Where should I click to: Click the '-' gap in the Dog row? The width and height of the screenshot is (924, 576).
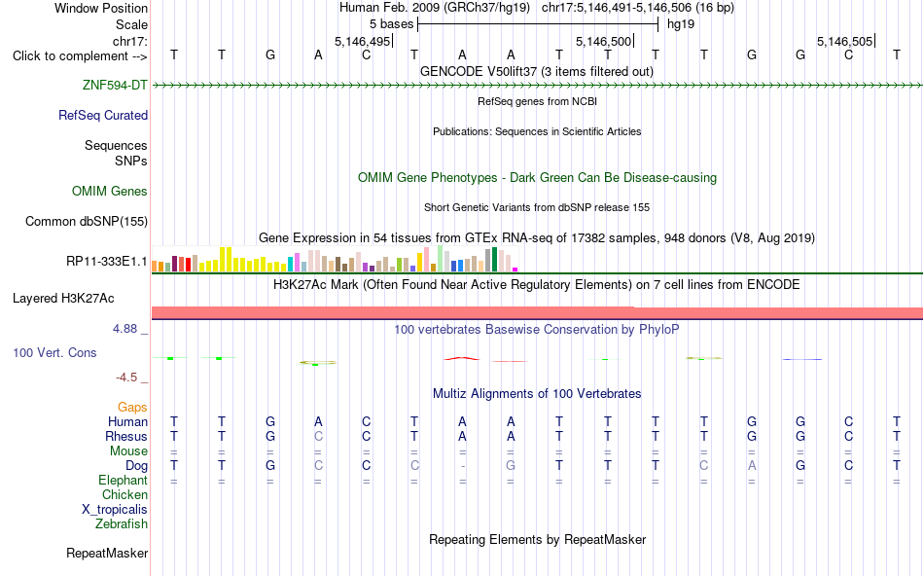pyautogui.click(x=463, y=466)
